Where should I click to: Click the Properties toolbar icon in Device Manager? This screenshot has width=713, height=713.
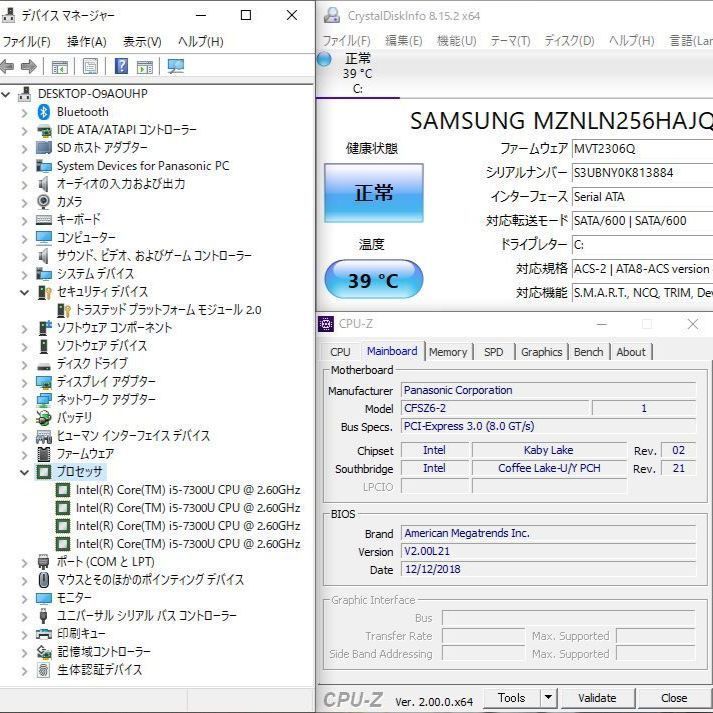(x=90, y=67)
